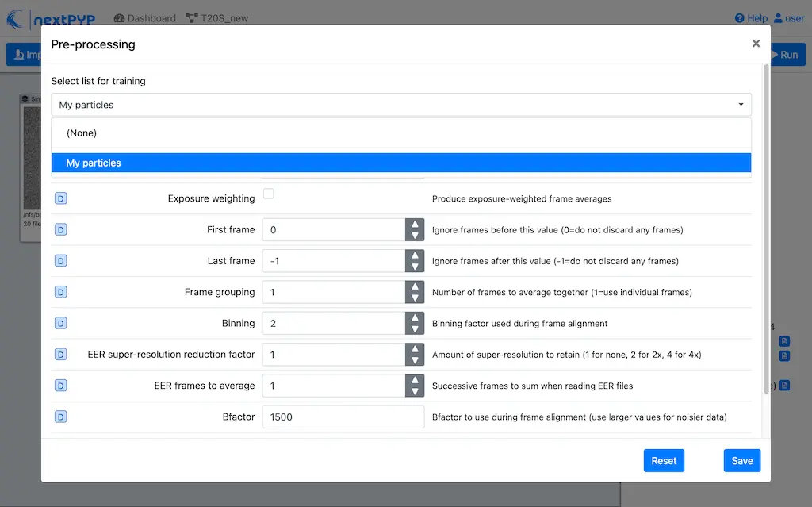Image resolution: width=812 pixels, height=507 pixels.
Task: Decrease the Binning value with down arrow
Action: pos(415,328)
